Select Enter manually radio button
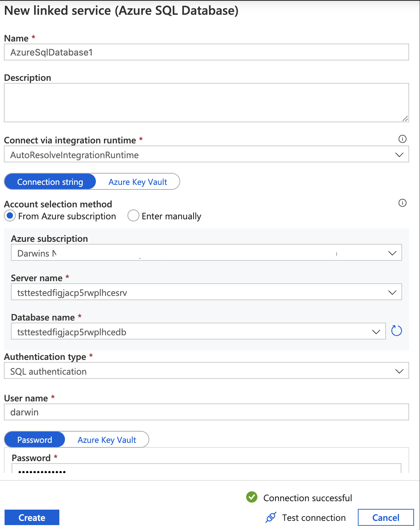 pos(133,215)
